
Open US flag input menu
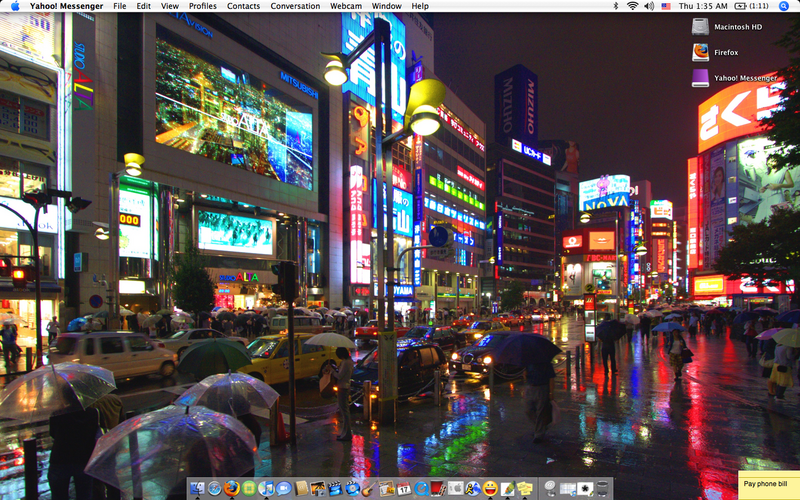click(x=666, y=6)
